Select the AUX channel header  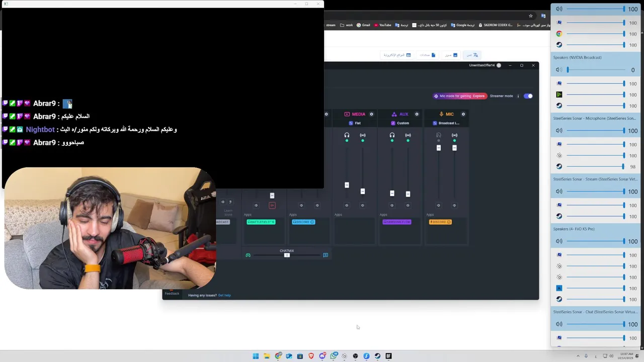[x=400, y=114]
